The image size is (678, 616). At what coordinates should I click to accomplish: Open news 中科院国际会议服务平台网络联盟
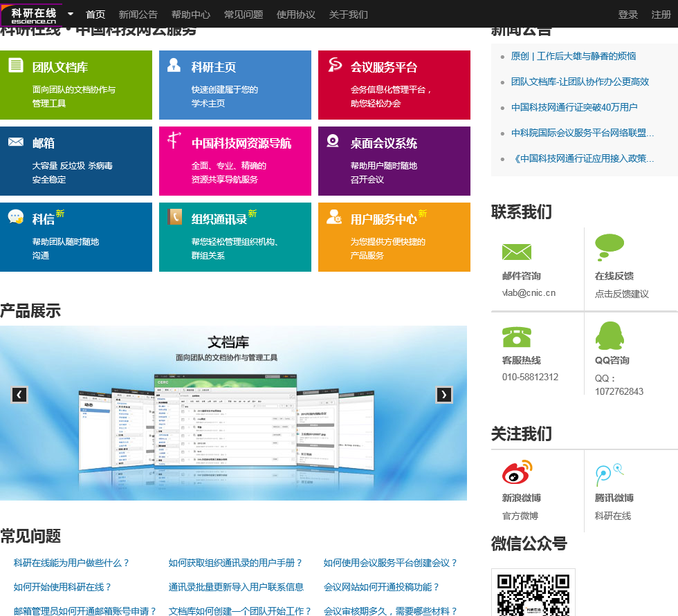click(583, 133)
